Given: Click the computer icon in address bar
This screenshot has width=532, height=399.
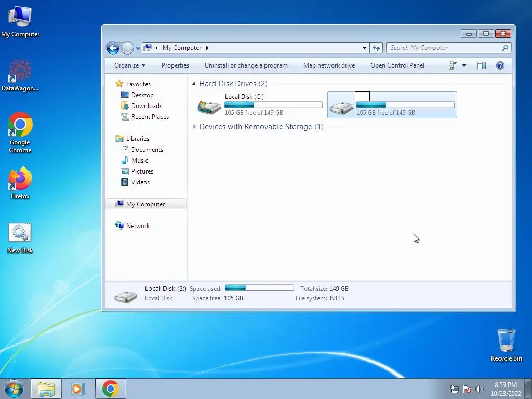Looking at the screenshot, I should click(148, 47).
